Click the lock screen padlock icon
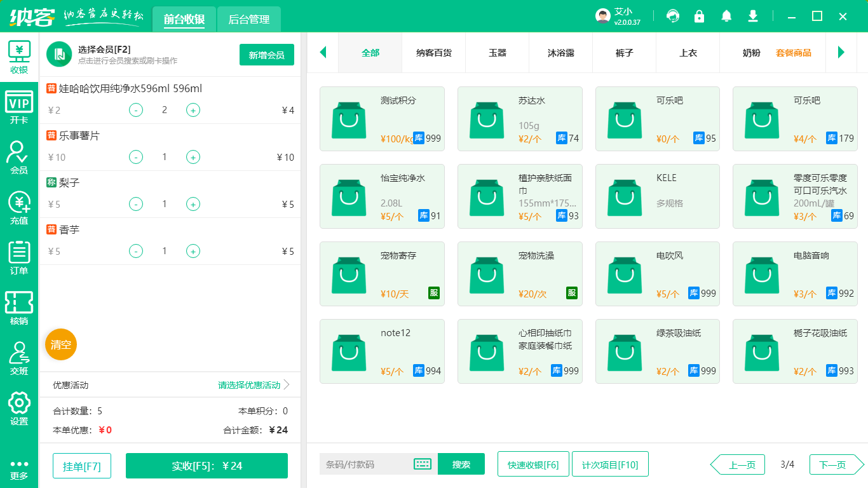 pyautogui.click(x=699, y=16)
